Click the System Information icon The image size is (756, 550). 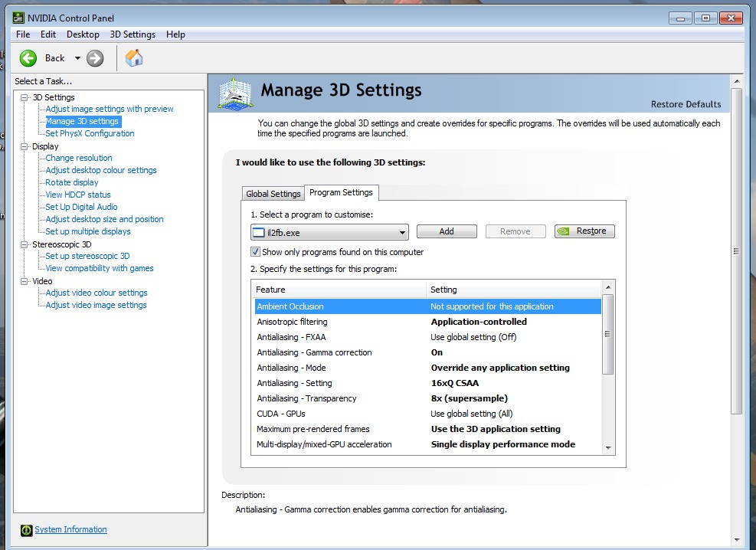pyautogui.click(x=27, y=530)
